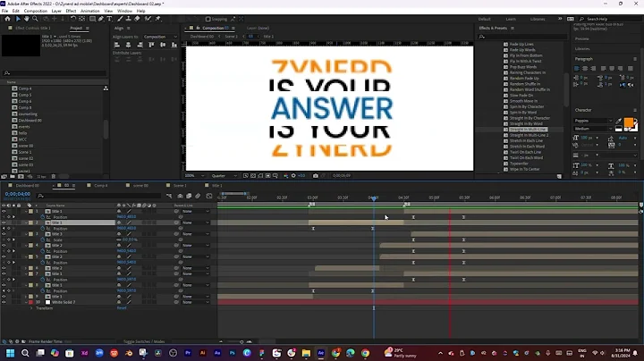644x361 pixels.
Task: Select the Roto Brush tool
Action: pyautogui.click(x=148, y=19)
